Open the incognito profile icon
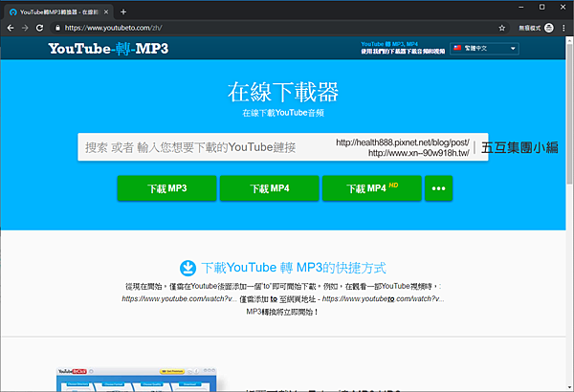 [x=549, y=28]
